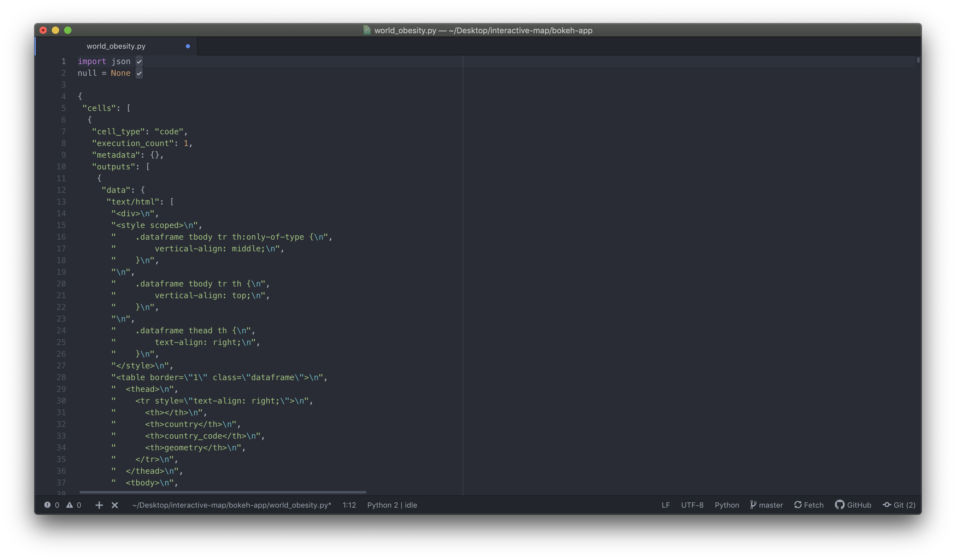Click the 1:12 cursor position indicator
Viewport: 956px width, 560px height.
click(349, 505)
